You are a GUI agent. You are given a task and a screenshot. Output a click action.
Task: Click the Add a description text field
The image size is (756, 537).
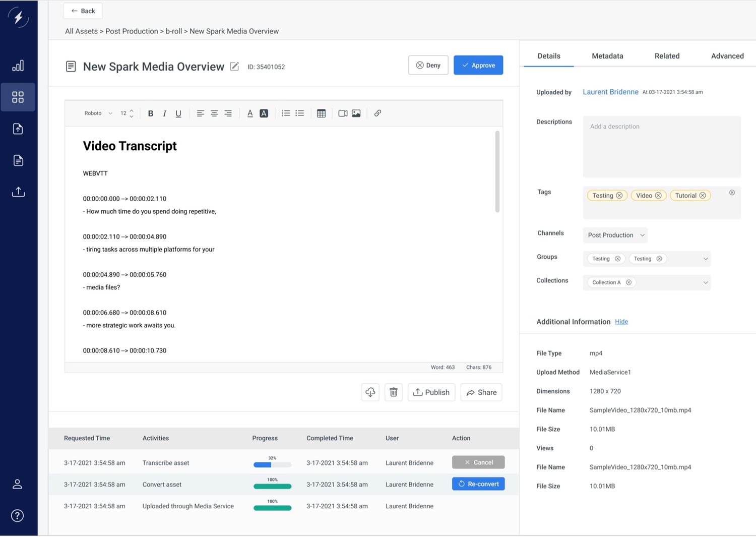(x=662, y=147)
